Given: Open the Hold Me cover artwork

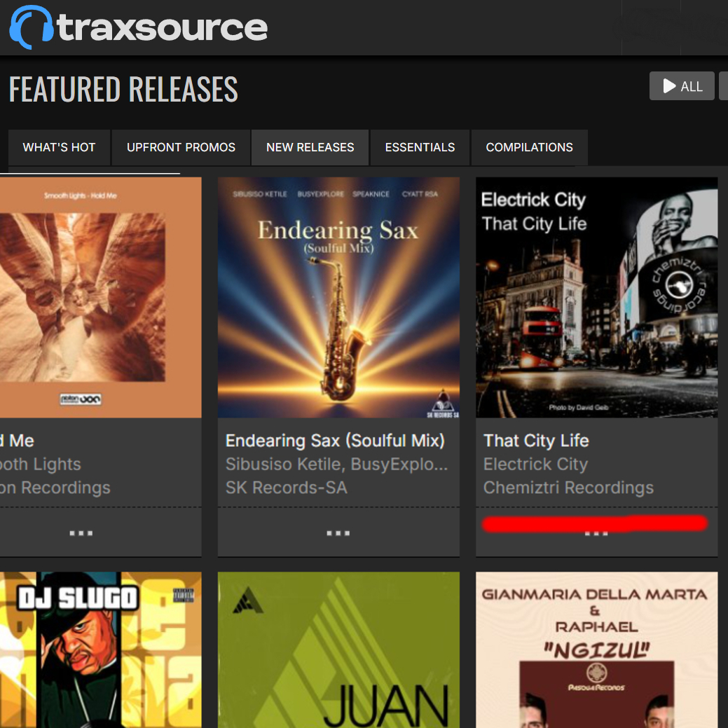Looking at the screenshot, I should coord(101,297).
